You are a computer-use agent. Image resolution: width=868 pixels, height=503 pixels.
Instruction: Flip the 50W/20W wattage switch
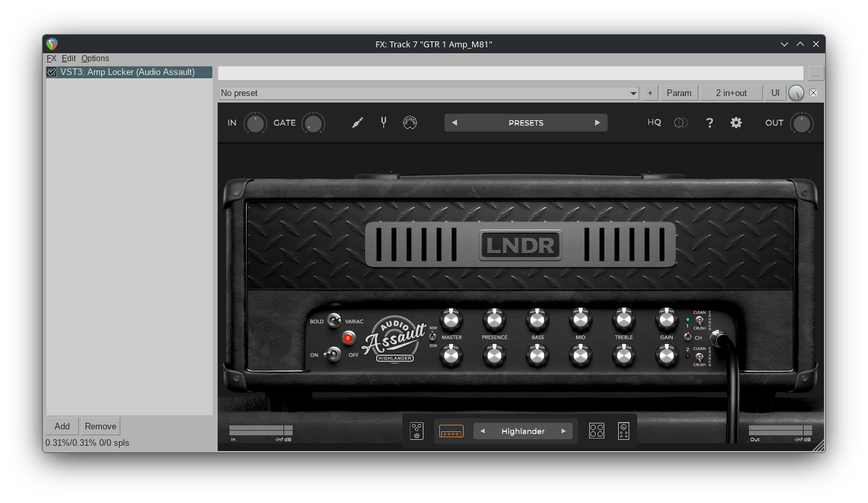click(x=433, y=336)
